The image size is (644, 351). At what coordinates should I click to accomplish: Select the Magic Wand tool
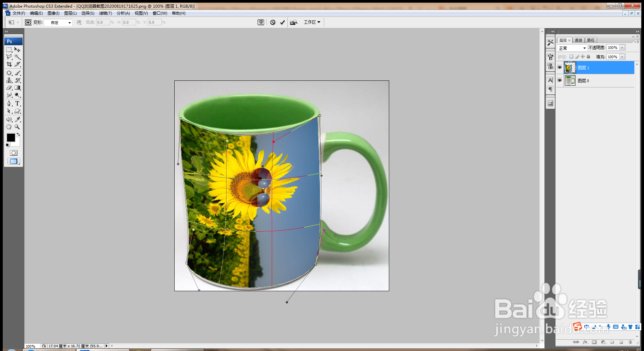pyautogui.click(x=17, y=57)
